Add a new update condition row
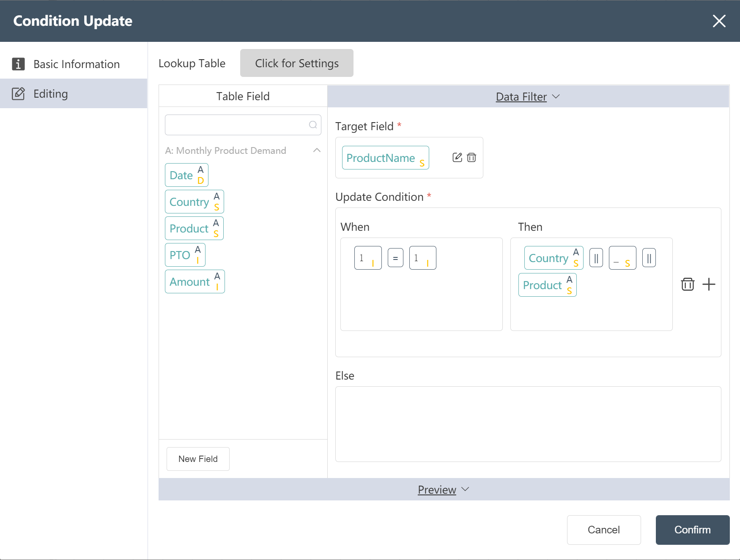The width and height of the screenshot is (740, 560). point(709,284)
